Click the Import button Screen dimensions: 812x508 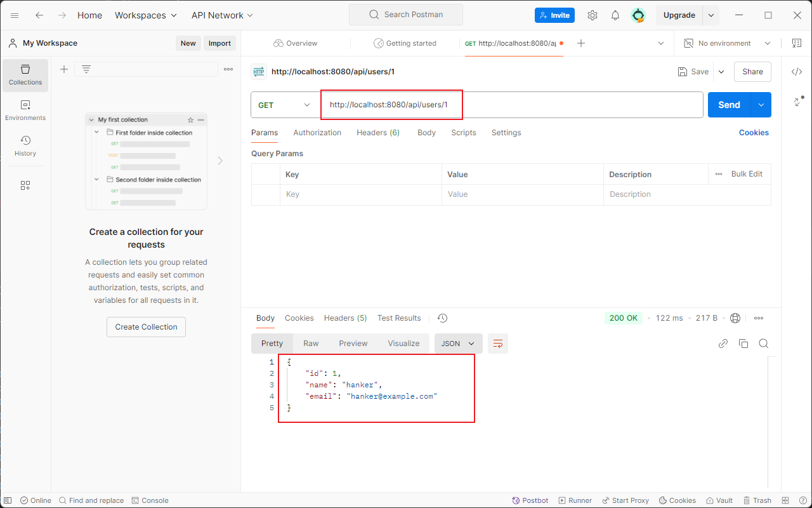point(219,43)
